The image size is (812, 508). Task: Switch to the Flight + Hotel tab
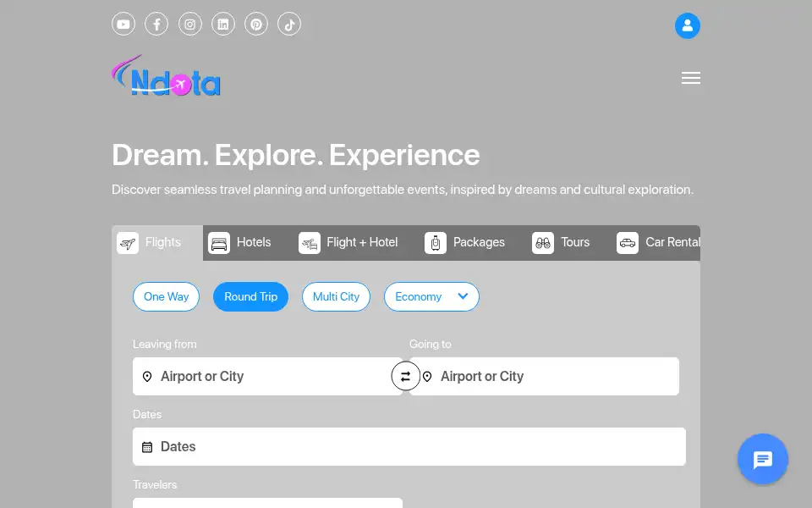coord(348,243)
